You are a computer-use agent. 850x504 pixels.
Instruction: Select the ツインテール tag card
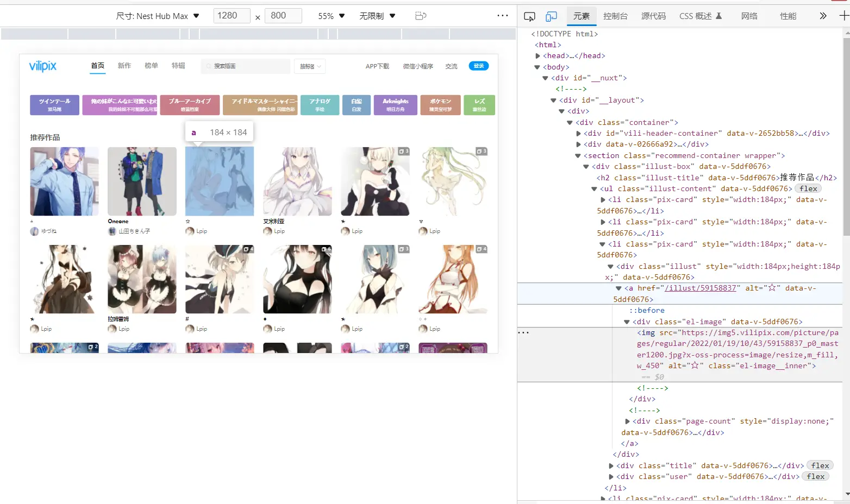[54, 105]
